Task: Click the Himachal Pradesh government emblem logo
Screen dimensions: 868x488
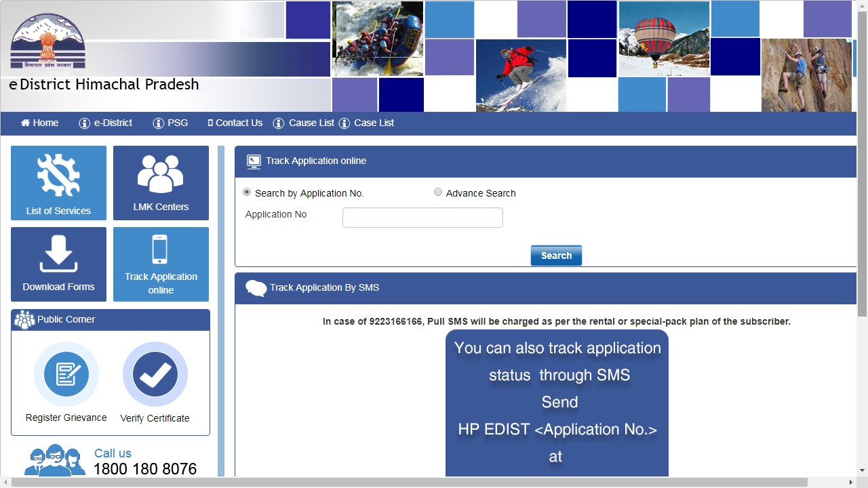Action: click(x=47, y=41)
